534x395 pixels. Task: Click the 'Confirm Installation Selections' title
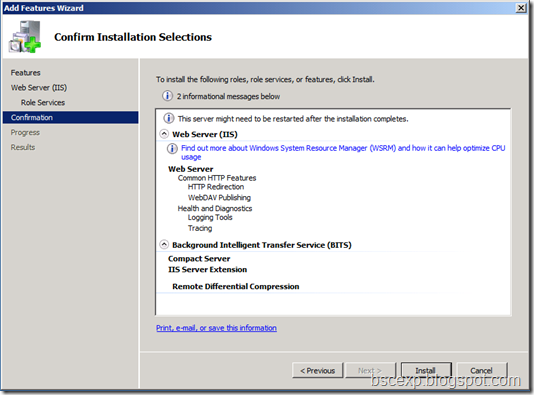[x=133, y=37]
